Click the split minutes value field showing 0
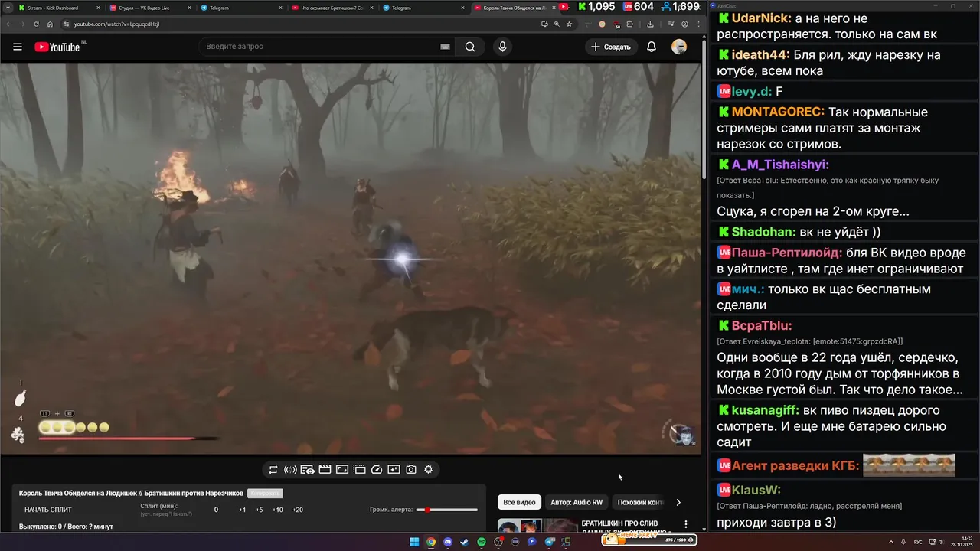The image size is (980, 551). (216, 510)
